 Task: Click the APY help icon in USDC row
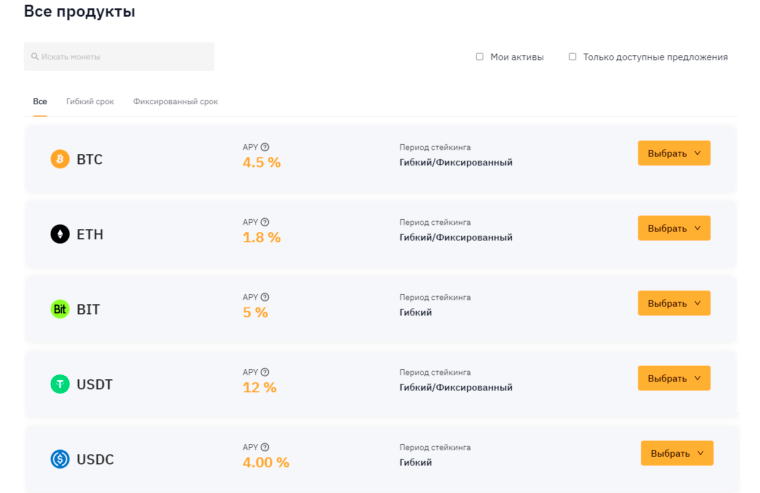[x=265, y=447]
